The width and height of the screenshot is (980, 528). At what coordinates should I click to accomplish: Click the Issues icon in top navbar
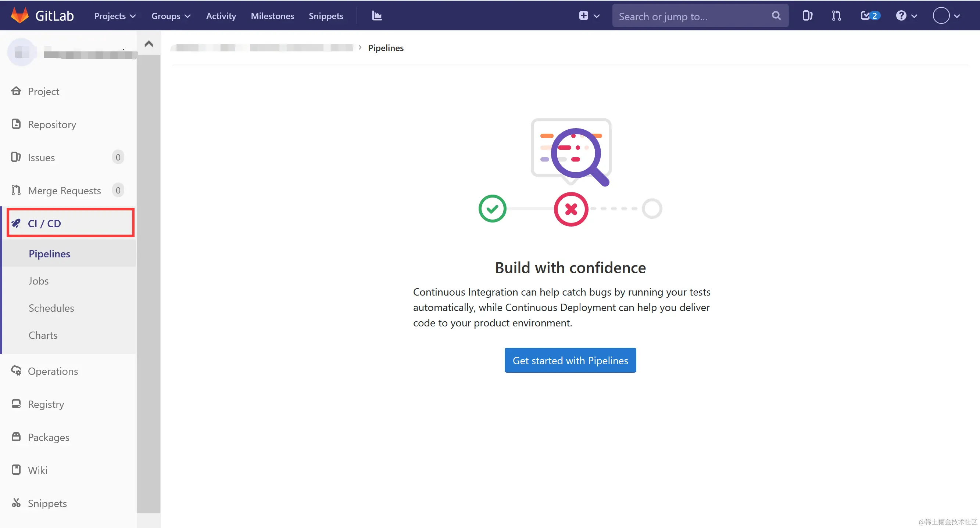coord(807,15)
